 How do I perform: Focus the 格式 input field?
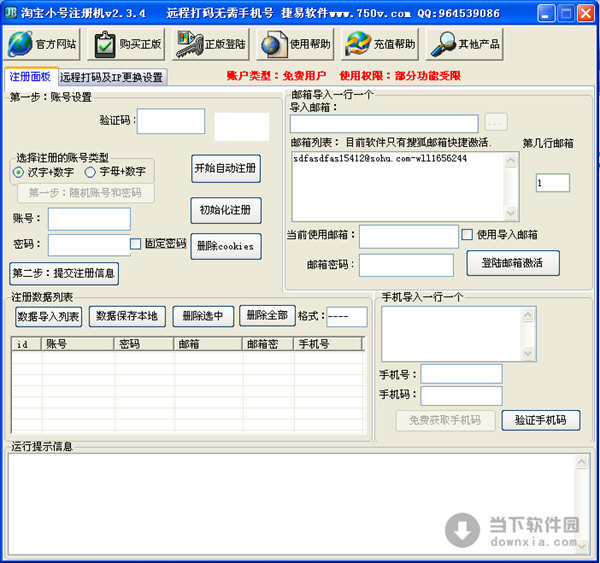point(347,317)
